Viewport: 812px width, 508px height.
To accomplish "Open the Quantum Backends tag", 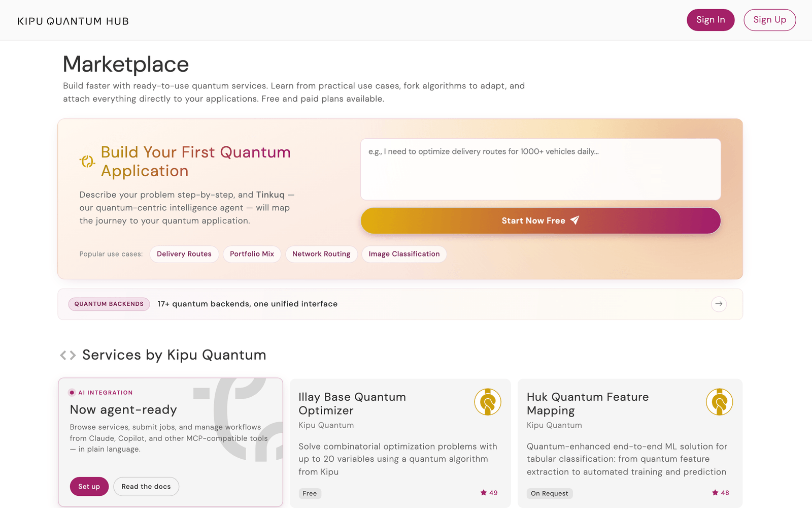I will [x=109, y=304].
